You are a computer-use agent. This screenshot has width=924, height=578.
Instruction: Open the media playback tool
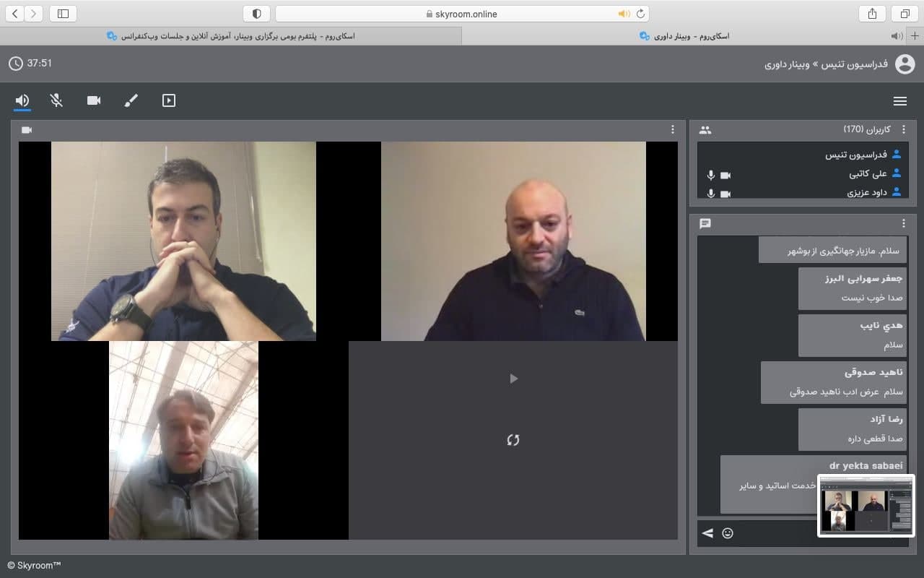pyautogui.click(x=169, y=100)
